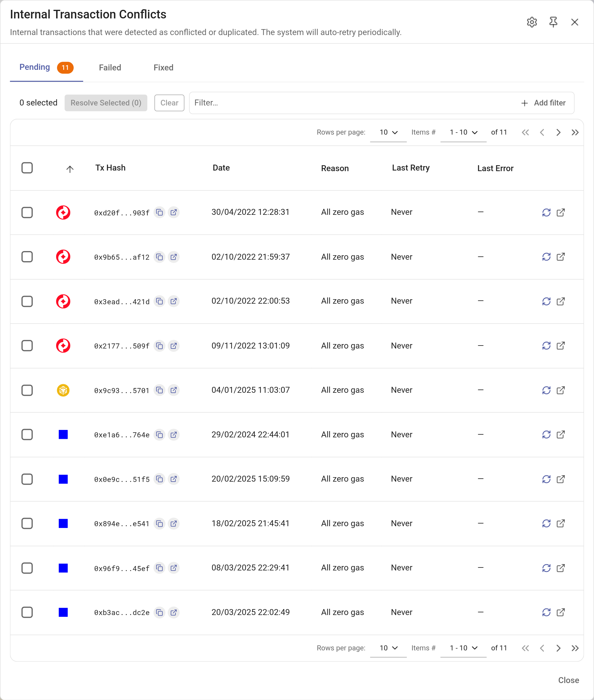This screenshot has width=594, height=700.
Task: Toggle the select-all checkbox in header
Action: pos(27,168)
